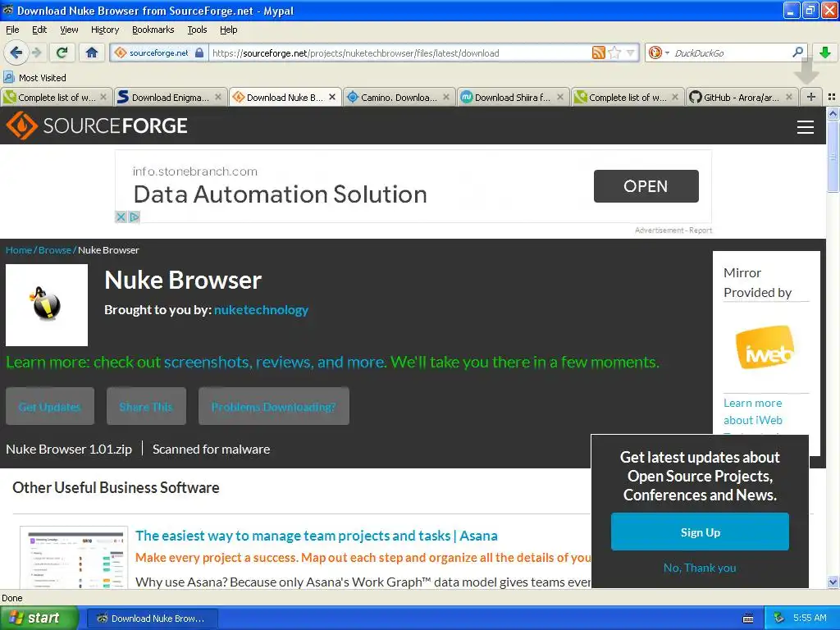Screen dimensions: 840x630
Task: Click the Get Updates button
Action: (50, 406)
